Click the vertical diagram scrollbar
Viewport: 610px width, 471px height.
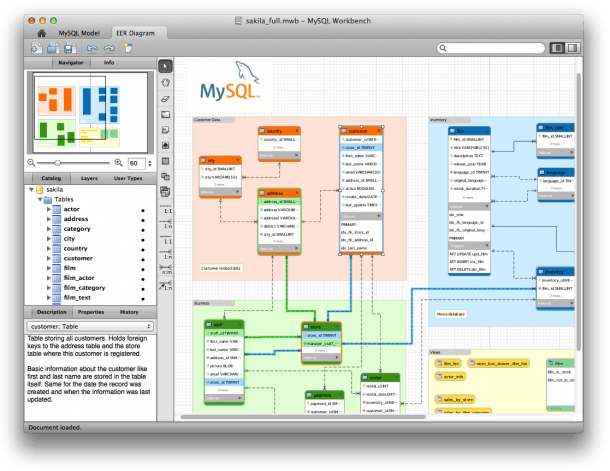point(578,210)
